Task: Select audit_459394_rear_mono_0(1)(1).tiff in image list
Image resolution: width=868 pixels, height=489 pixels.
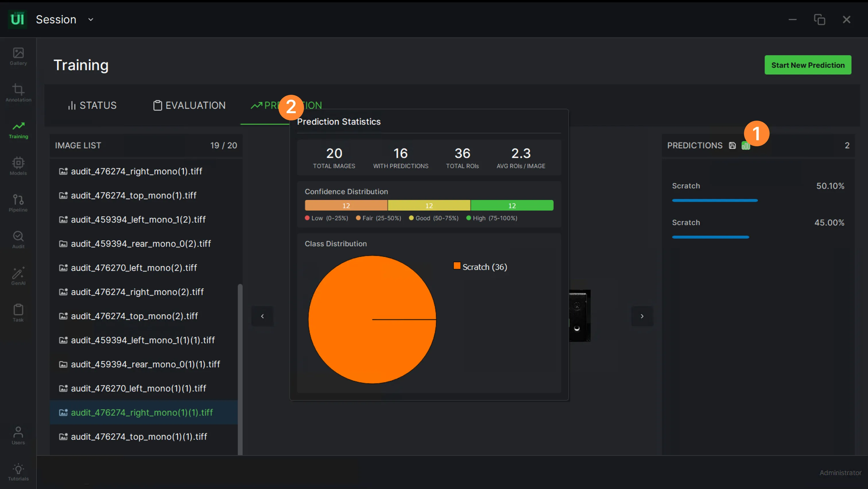Action: 144,364
